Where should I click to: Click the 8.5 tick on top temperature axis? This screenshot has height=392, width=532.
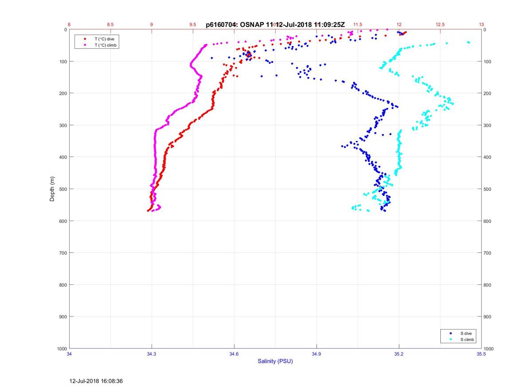pos(110,25)
